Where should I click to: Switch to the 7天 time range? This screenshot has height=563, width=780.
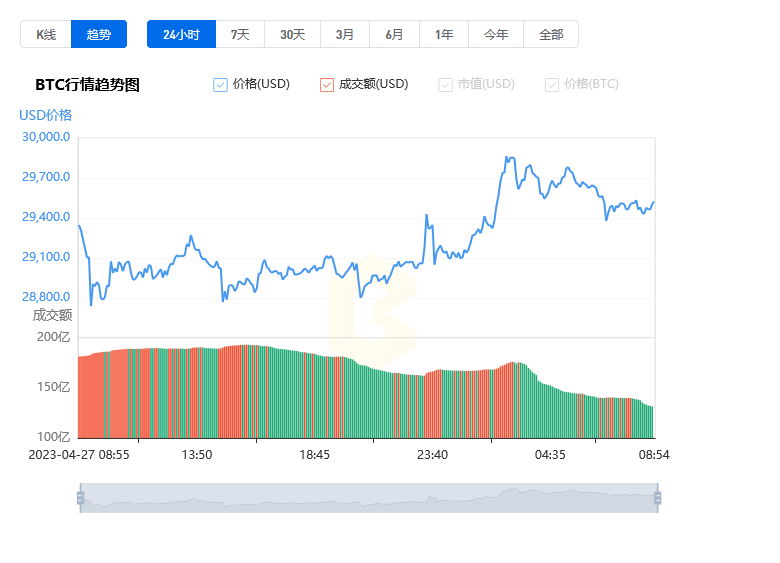pos(240,34)
